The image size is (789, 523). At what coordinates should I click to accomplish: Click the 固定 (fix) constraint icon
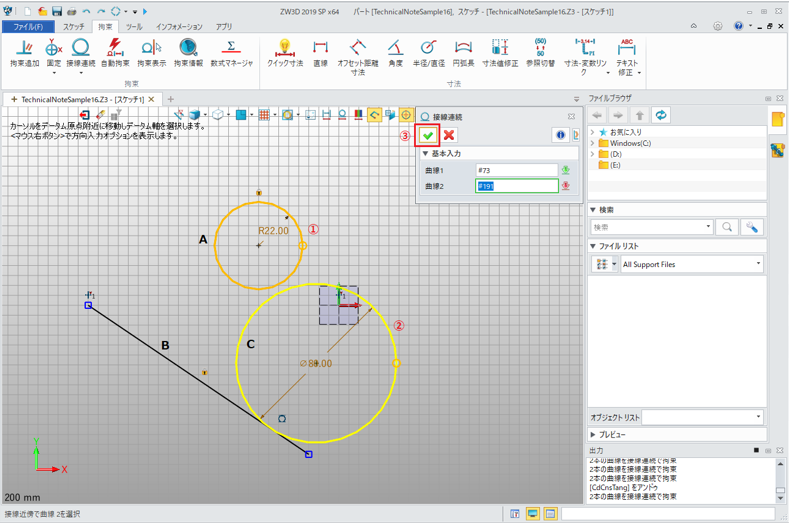53,48
